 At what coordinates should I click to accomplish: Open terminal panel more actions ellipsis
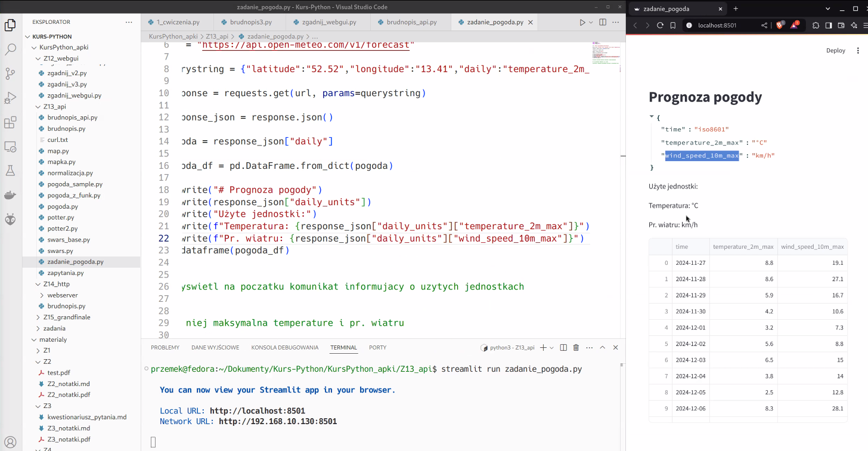(x=589, y=347)
